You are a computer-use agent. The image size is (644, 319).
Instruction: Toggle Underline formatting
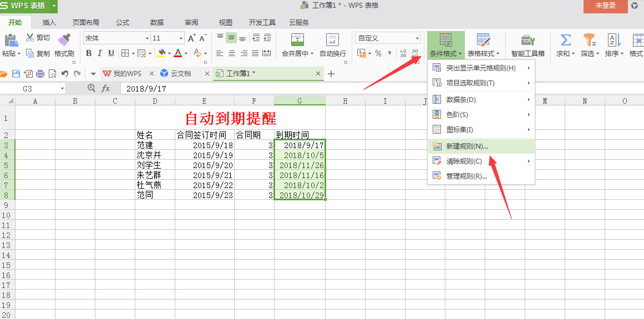111,53
